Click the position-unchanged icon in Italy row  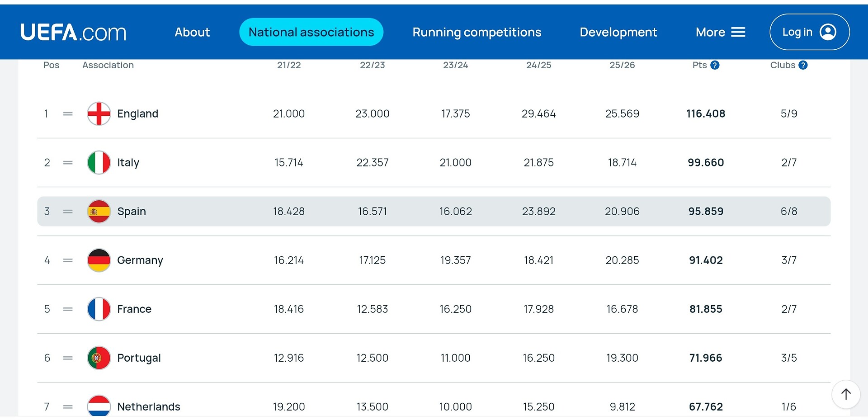click(x=68, y=163)
